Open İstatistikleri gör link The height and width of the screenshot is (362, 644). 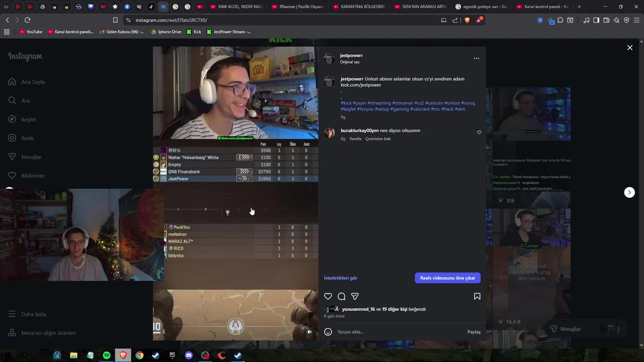pos(341,278)
